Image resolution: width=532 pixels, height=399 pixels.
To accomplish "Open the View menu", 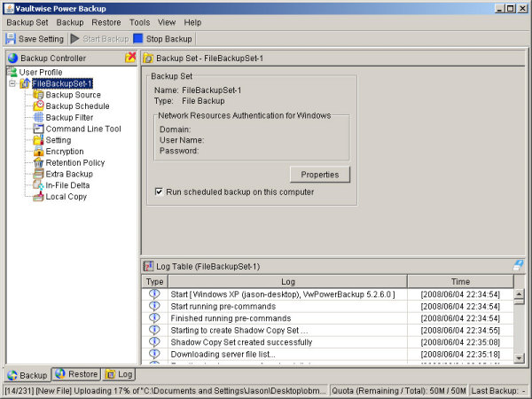I will click(167, 22).
